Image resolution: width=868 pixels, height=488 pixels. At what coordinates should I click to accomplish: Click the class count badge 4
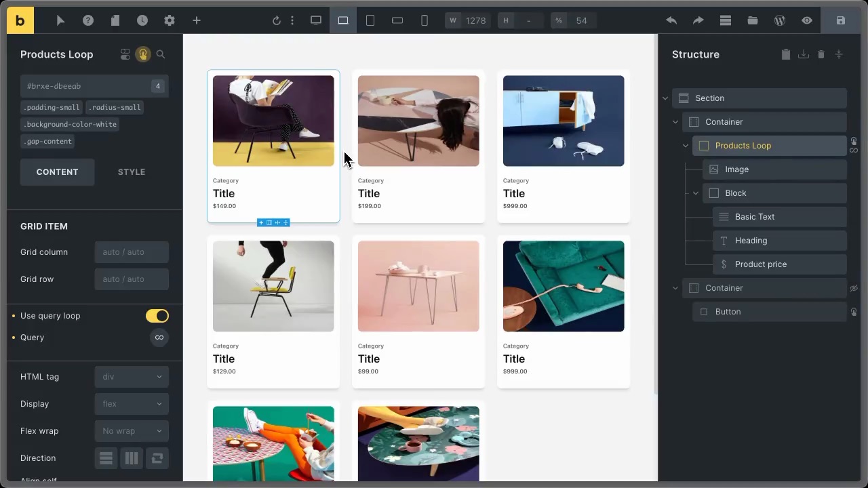click(x=158, y=86)
